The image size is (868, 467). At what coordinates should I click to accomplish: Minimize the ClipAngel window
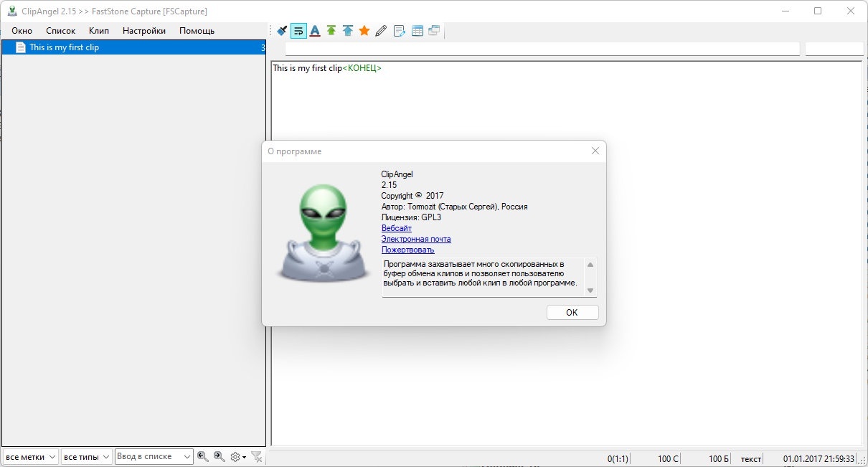pos(786,11)
